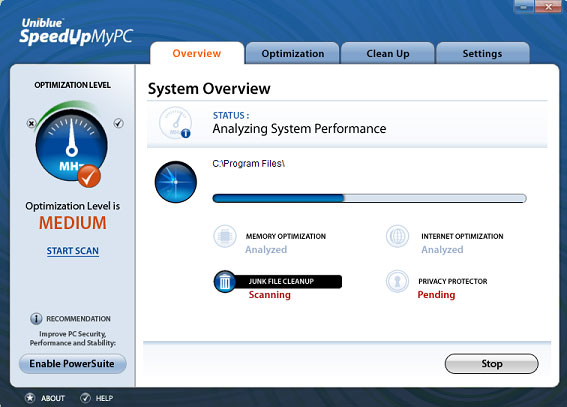Click the Privacy Protector keyhole icon
567x407 pixels.
pyautogui.click(x=397, y=281)
